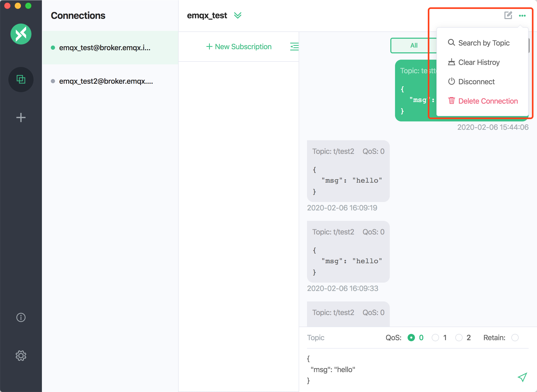The width and height of the screenshot is (537, 392).
Task: Open the ellipsis menu icon at top right
Action: coord(523,16)
